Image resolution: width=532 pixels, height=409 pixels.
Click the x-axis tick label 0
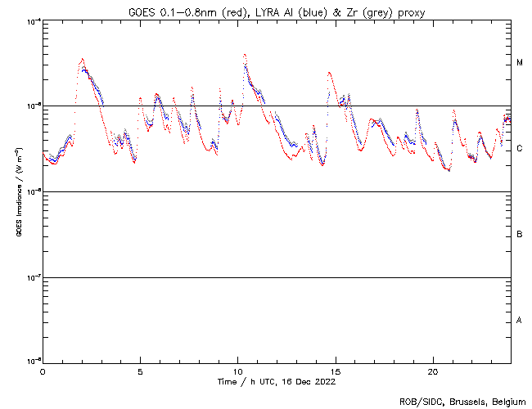point(43,371)
